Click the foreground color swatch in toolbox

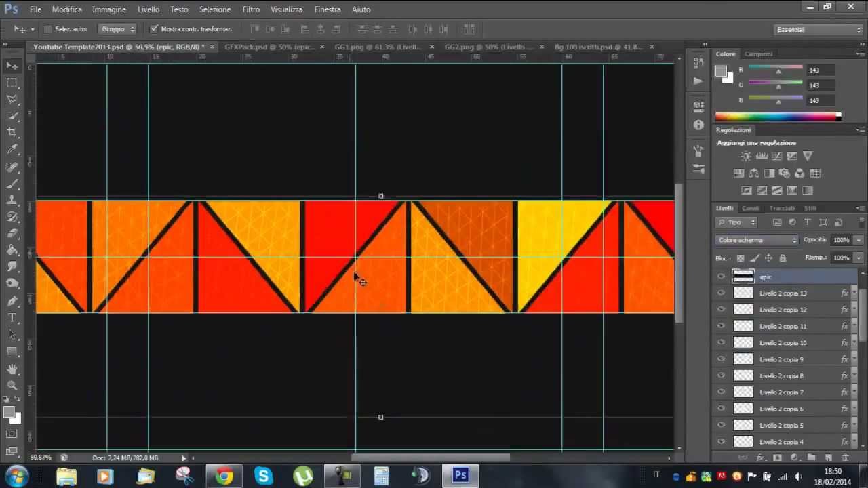pyautogui.click(x=9, y=412)
